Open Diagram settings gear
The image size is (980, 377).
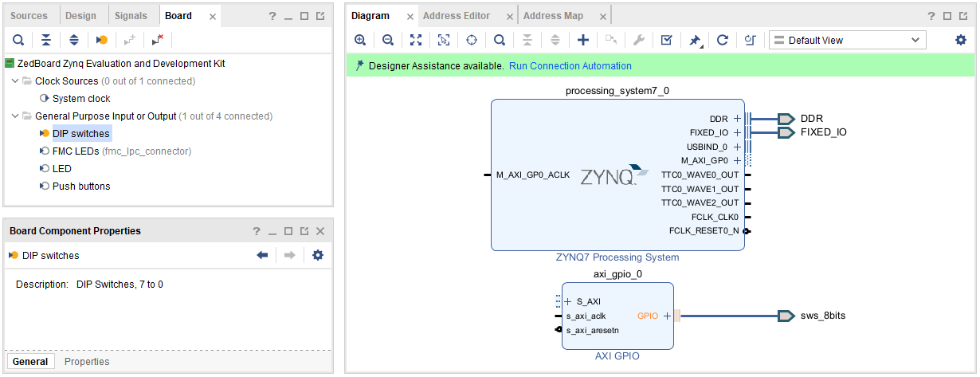point(961,40)
